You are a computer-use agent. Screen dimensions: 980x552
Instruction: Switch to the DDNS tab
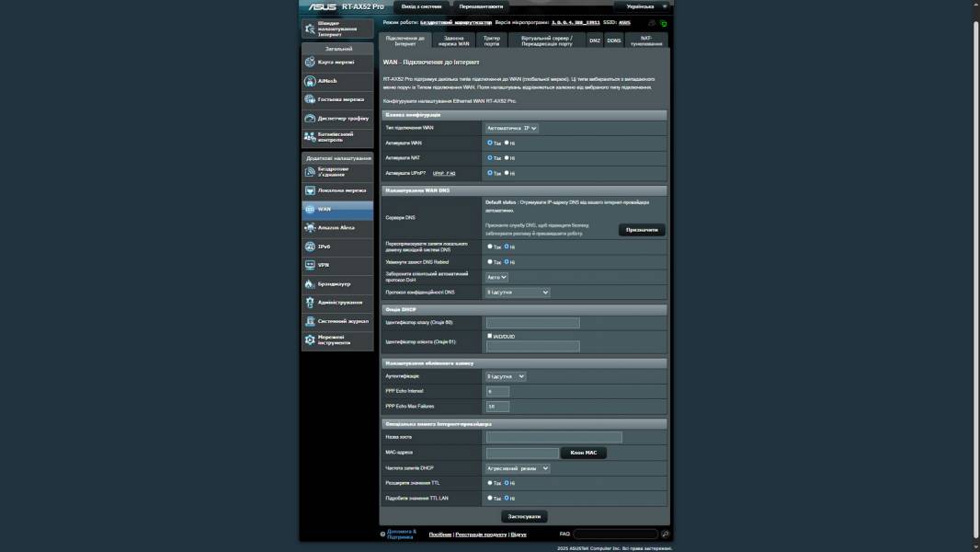coord(614,40)
